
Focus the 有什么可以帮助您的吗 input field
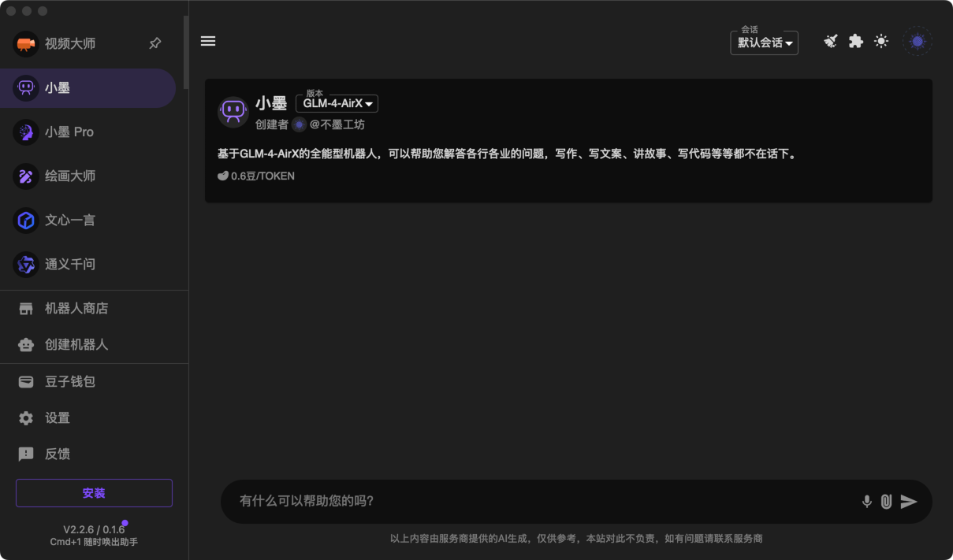tap(544, 501)
